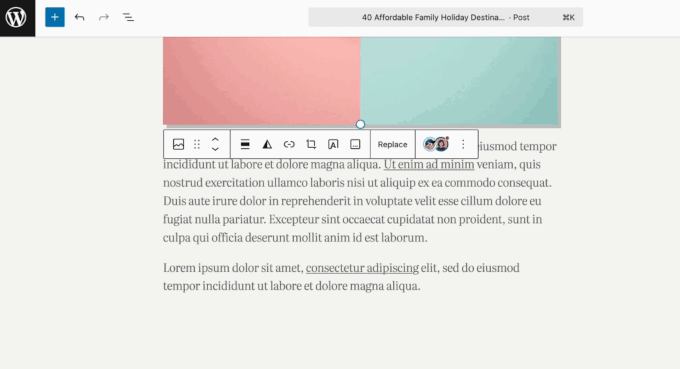Move the image block up
This screenshot has width=680, height=369.
[215, 140]
